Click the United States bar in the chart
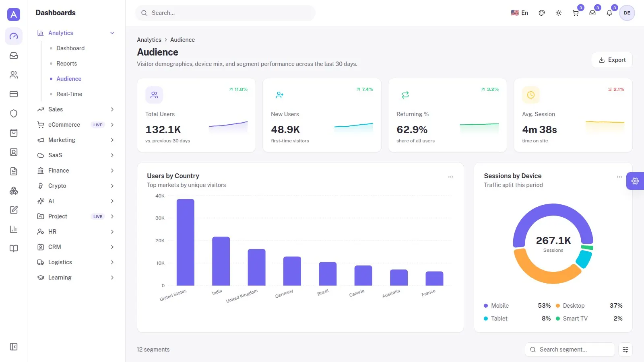 (186, 242)
